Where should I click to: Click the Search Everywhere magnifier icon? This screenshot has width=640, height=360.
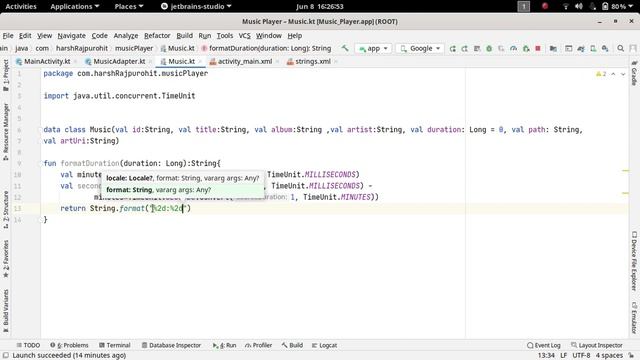pos(620,48)
